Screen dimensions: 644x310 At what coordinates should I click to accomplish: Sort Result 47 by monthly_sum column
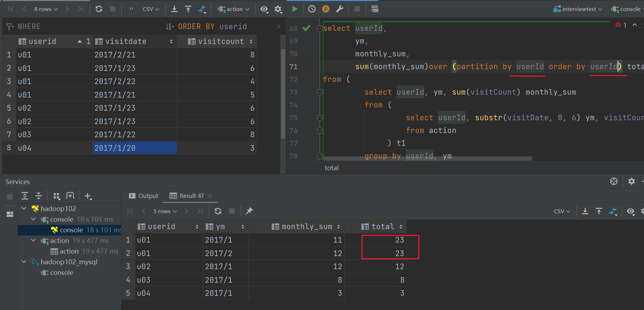tap(297, 227)
